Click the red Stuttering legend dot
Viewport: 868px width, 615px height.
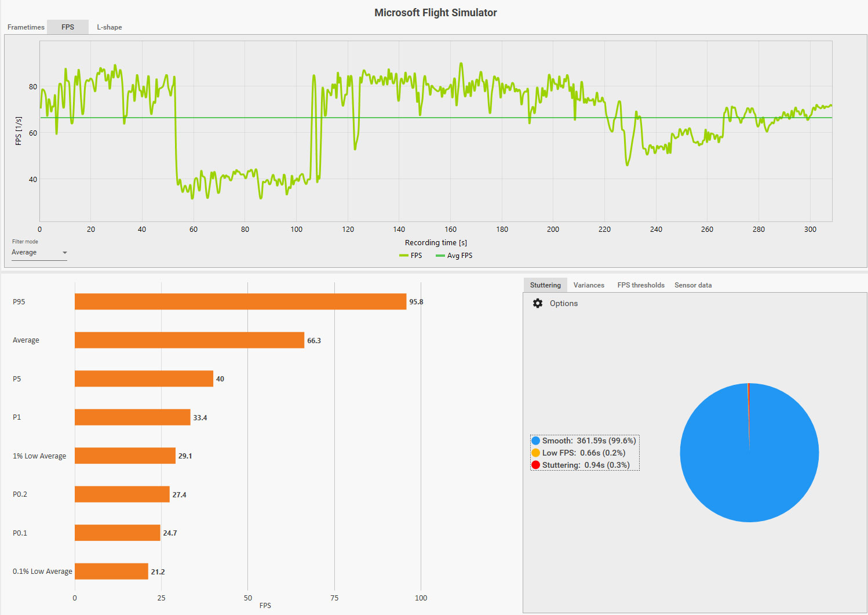[x=535, y=465]
